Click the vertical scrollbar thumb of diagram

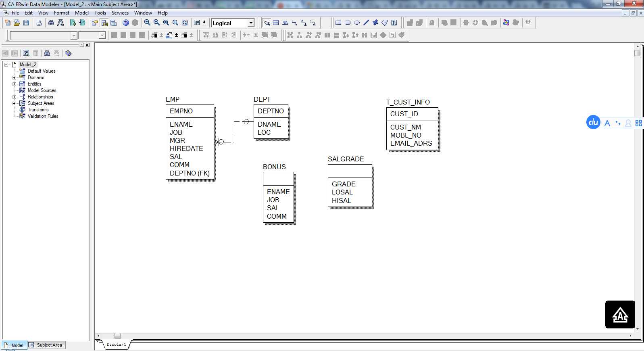coord(637,53)
